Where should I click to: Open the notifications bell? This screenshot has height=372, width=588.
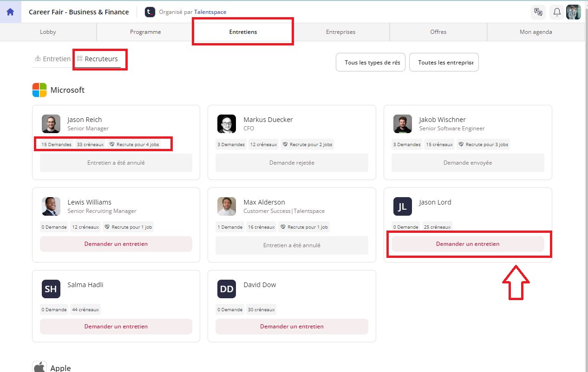point(557,12)
